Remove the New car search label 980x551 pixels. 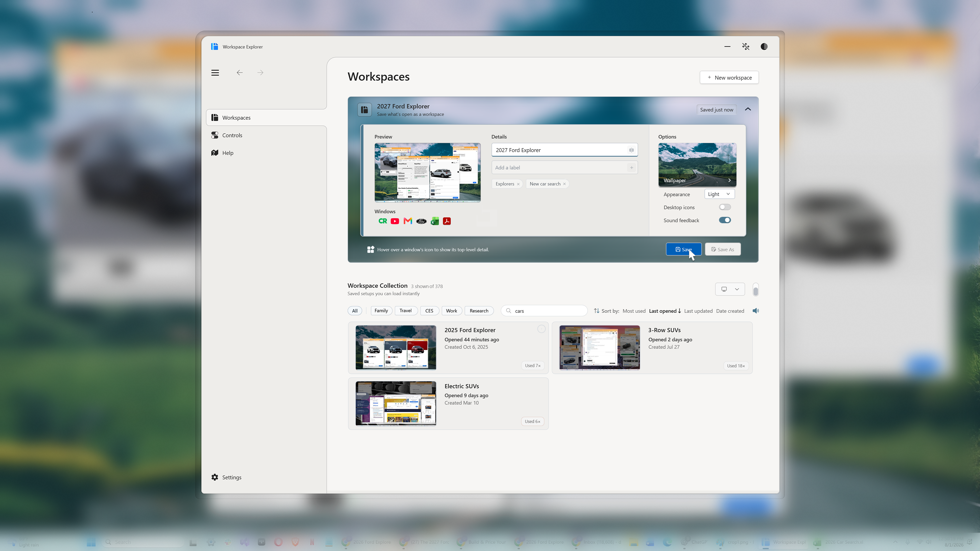565,184
